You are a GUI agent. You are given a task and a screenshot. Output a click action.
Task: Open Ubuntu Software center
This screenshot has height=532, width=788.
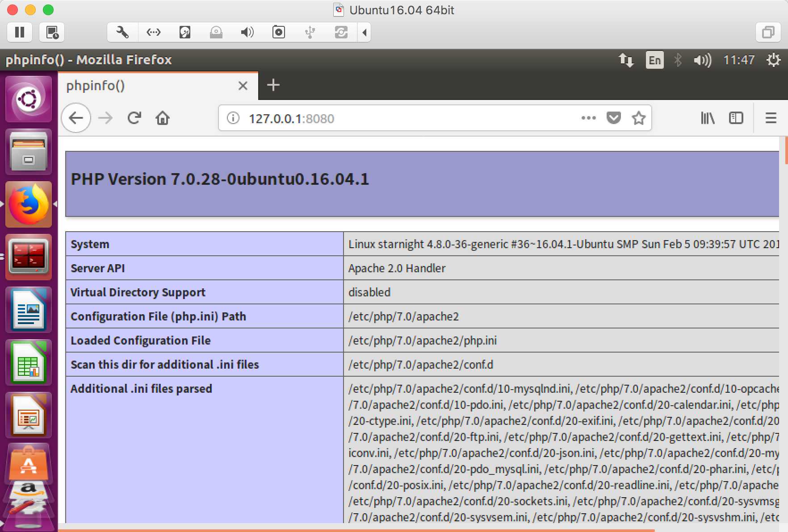(x=29, y=464)
